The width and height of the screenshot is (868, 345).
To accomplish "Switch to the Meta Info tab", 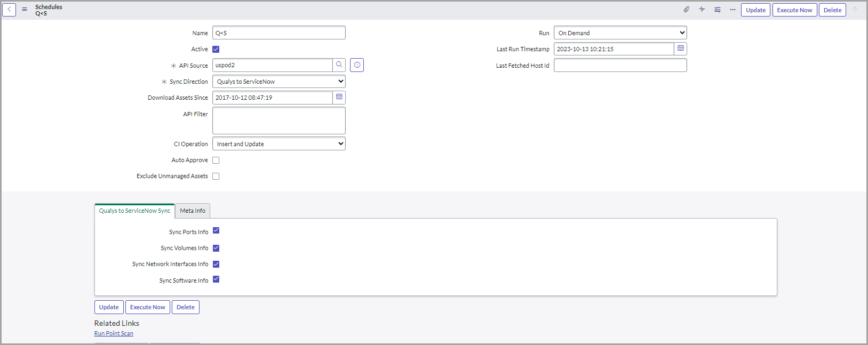I will pos(193,211).
